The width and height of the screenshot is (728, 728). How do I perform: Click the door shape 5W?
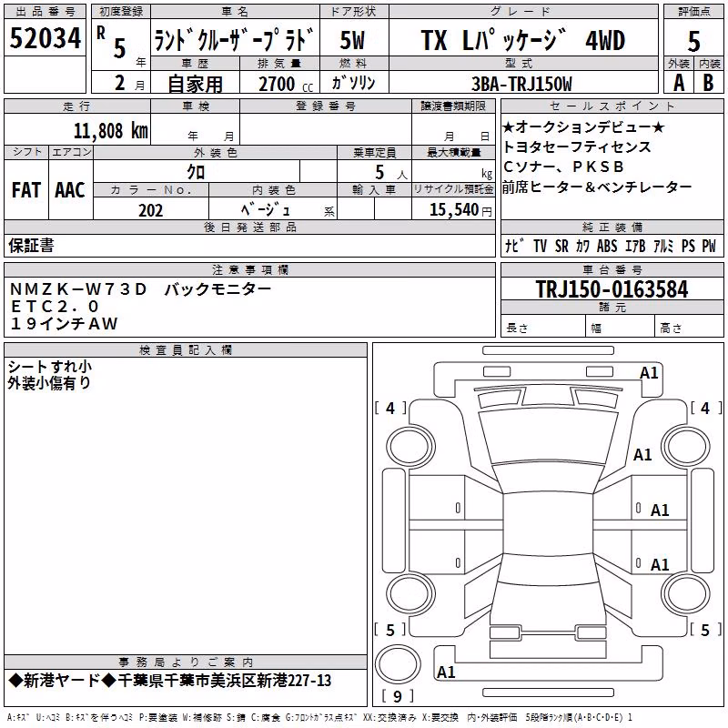point(352,40)
